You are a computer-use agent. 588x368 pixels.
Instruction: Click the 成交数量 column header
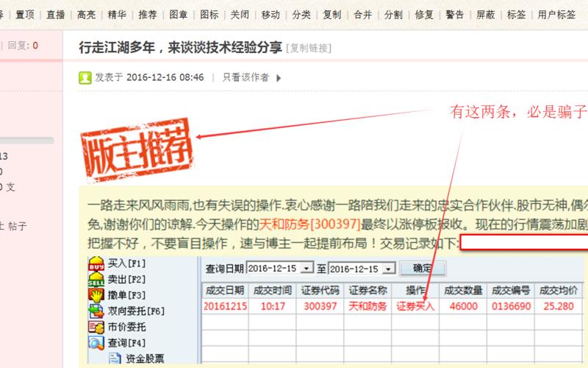(x=463, y=290)
